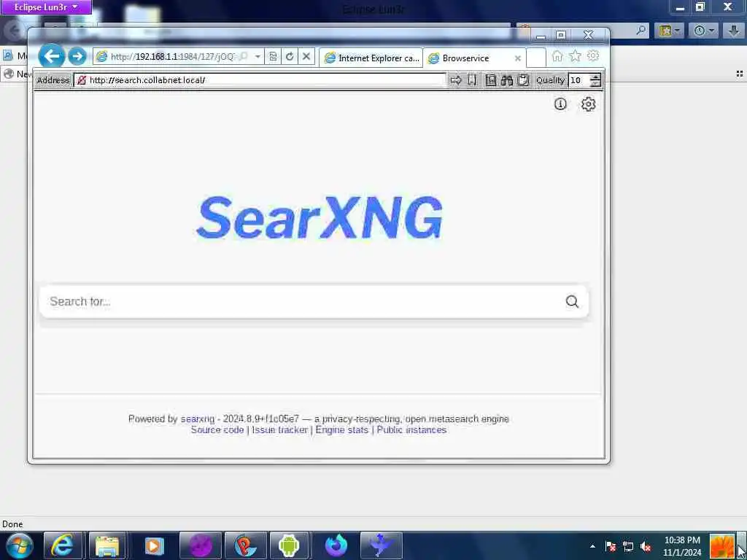Screen dimensions: 747x560
Task: Open the background window history clock dropdown
Action: click(703, 31)
